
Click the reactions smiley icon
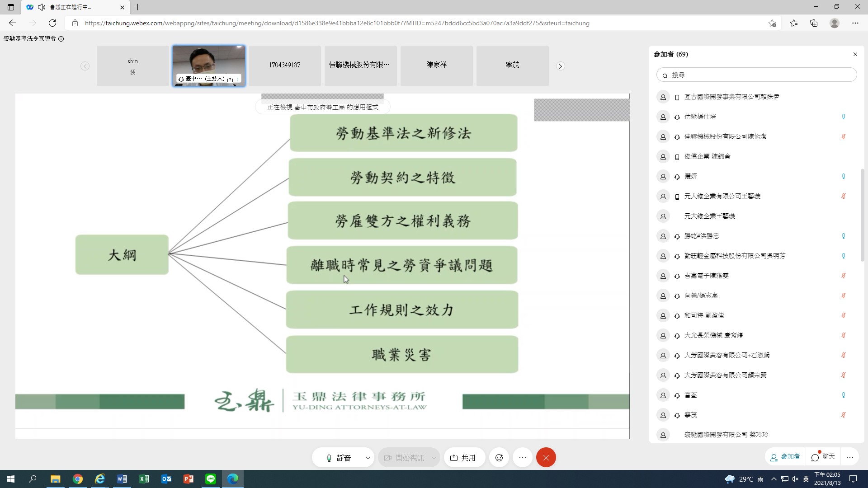[499, 458]
